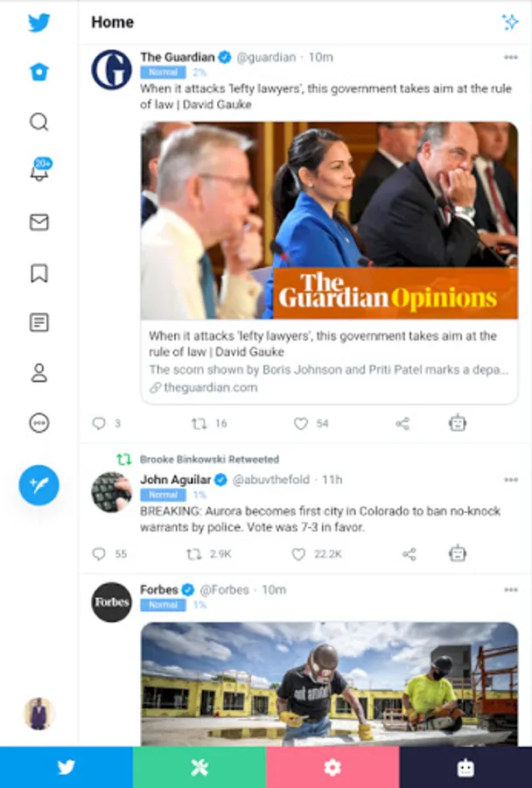
Task: Open Profile person icon in sidebar
Action: [x=39, y=373]
